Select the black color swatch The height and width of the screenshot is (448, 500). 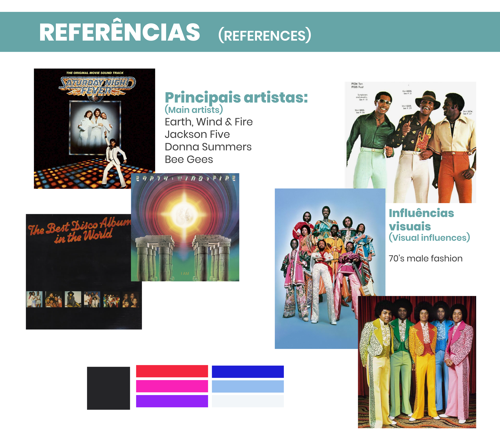pos(108,388)
